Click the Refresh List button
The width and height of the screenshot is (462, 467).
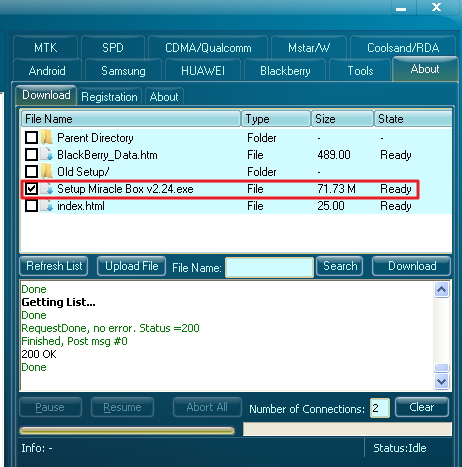pyautogui.click(x=54, y=266)
